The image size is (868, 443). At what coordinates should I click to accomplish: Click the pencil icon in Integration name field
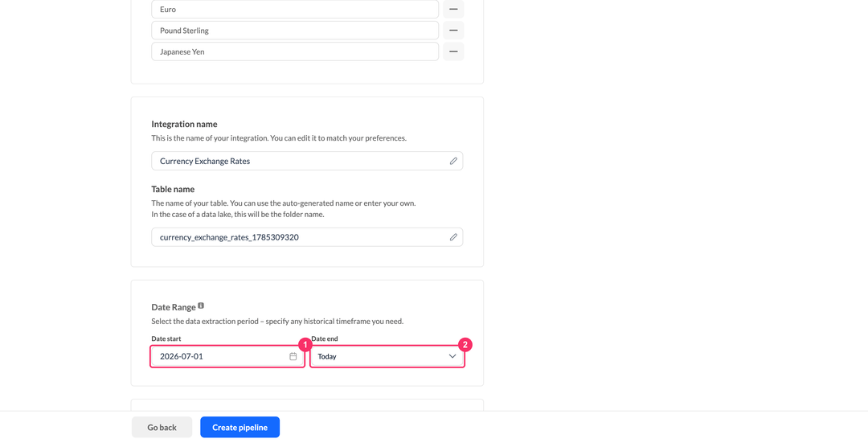[453, 161]
